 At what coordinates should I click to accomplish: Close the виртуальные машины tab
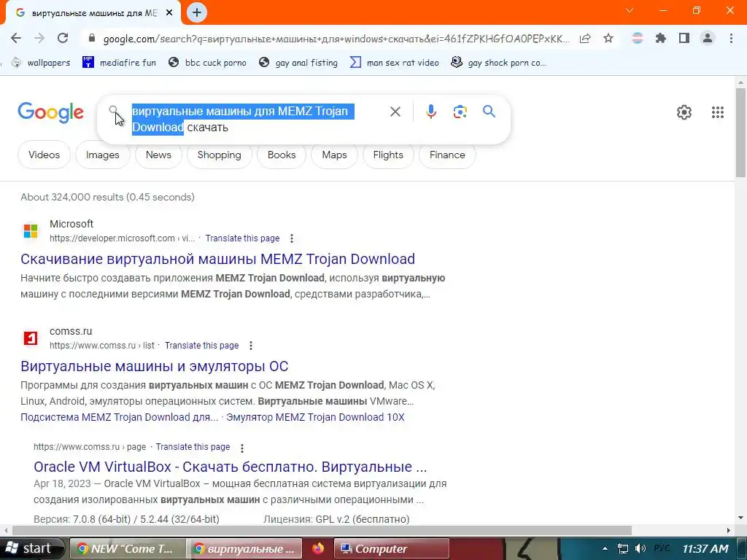pyautogui.click(x=169, y=13)
